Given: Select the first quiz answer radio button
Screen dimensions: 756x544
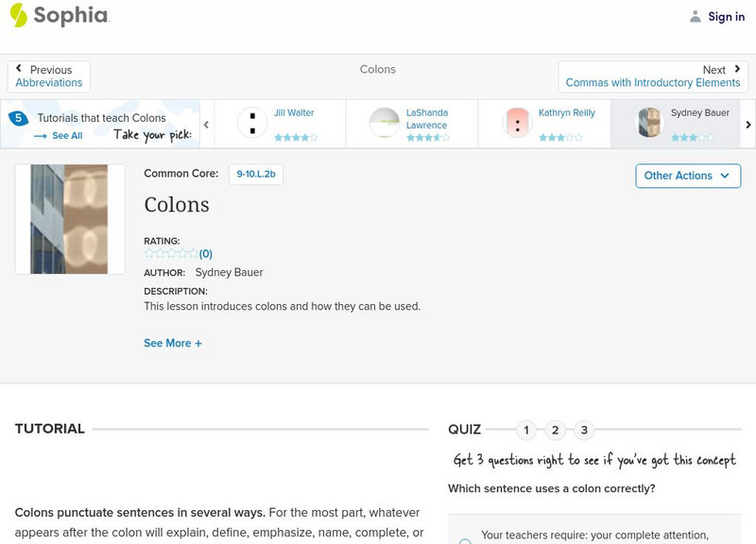Looking at the screenshot, I should 465,541.
